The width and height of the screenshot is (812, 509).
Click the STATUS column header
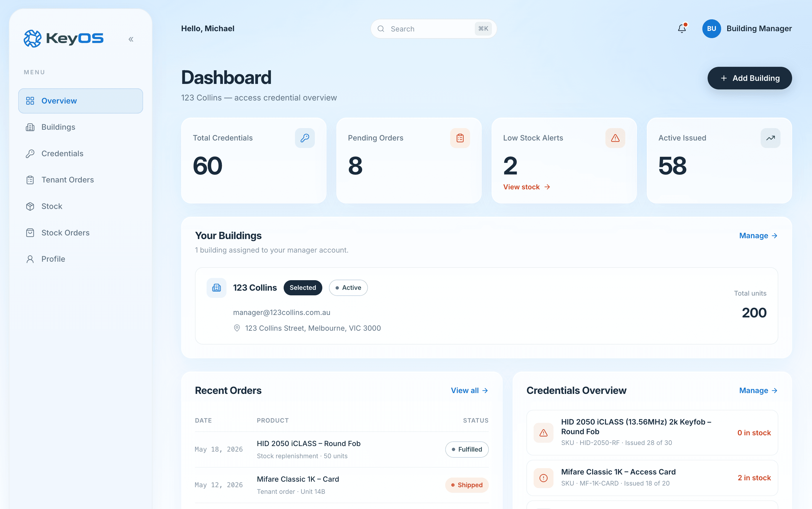pyautogui.click(x=476, y=420)
